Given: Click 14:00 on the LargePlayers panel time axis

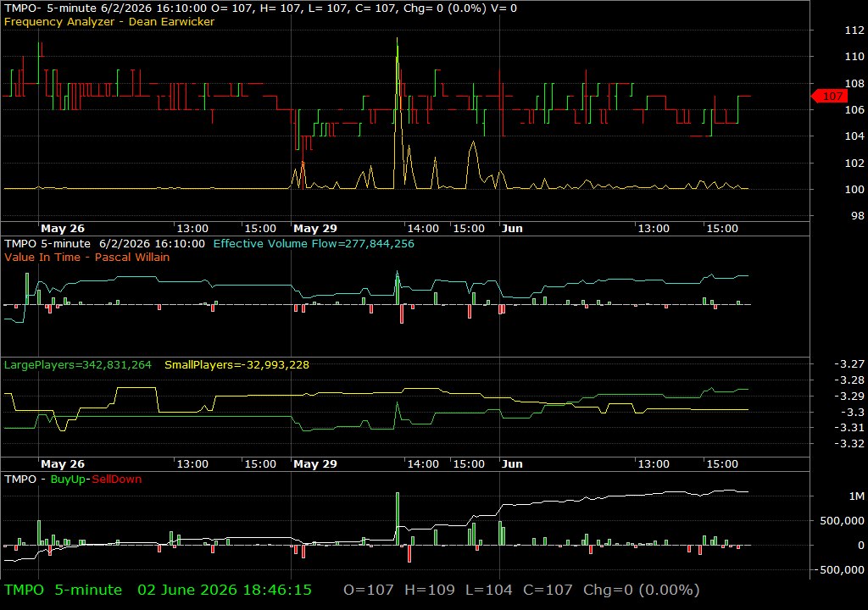Looking at the screenshot, I should (423, 464).
